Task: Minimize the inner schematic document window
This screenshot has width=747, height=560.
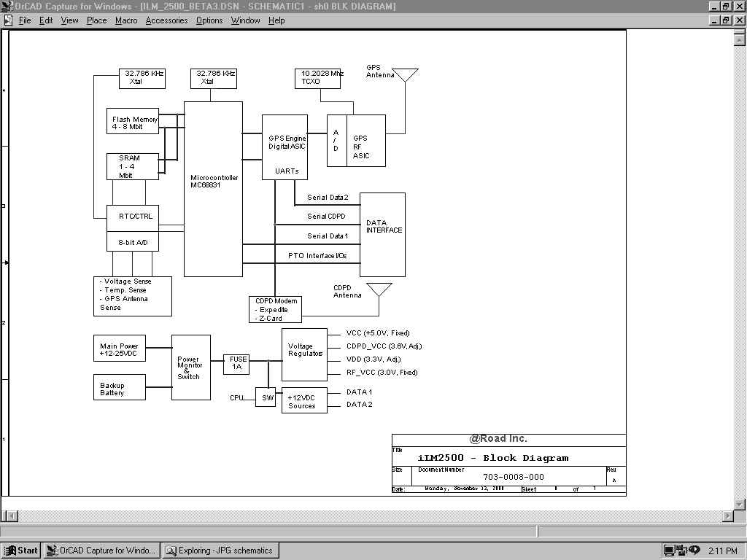Action: pyautogui.click(x=714, y=20)
